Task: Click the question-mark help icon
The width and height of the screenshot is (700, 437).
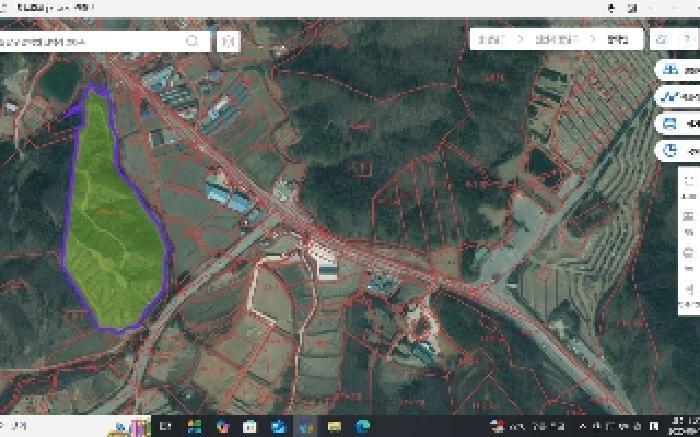Action: click(688, 39)
